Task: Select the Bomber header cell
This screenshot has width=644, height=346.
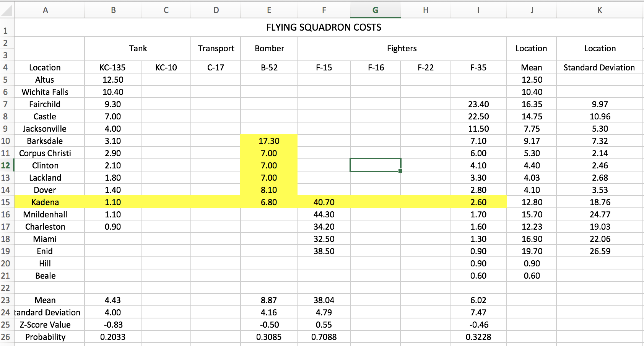Action: (x=269, y=49)
